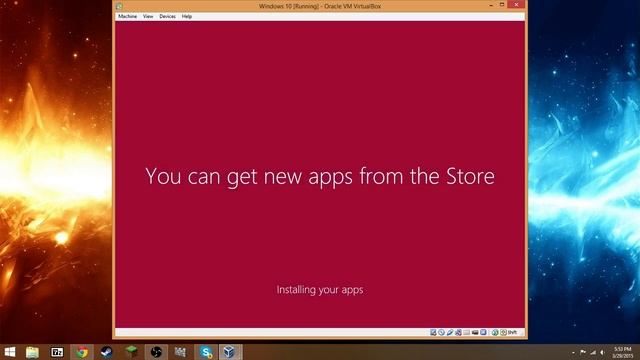Open the Help menu in VirtualBox
This screenshot has height=360, width=640.
(187, 16)
